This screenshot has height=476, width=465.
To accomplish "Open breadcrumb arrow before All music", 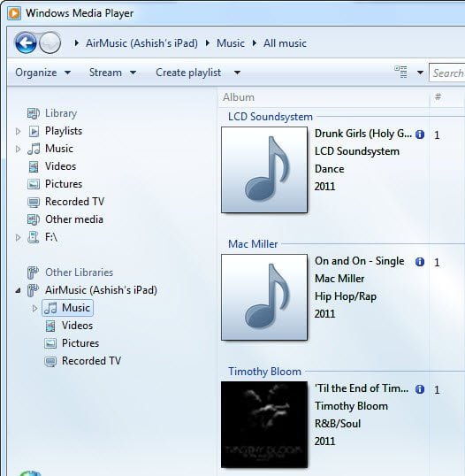I will point(255,43).
